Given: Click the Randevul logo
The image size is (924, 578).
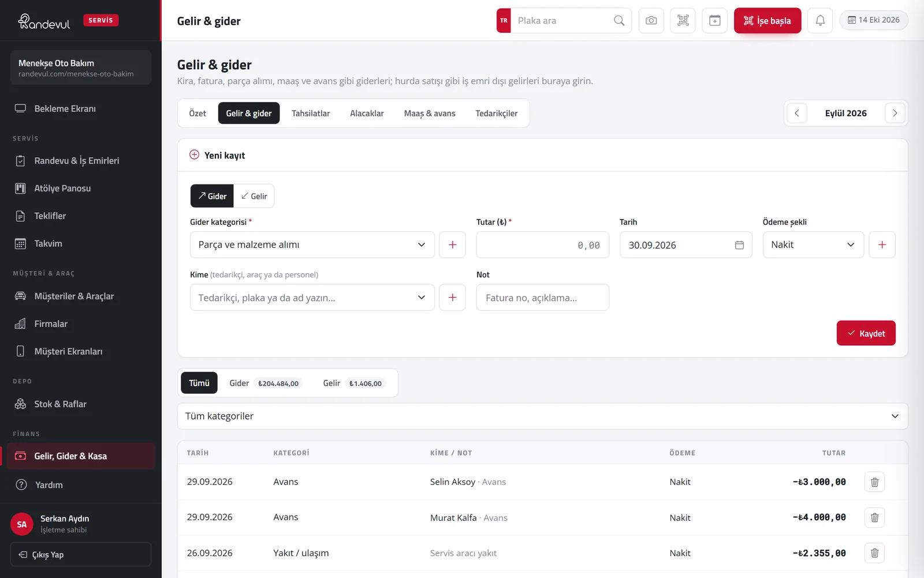Looking at the screenshot, I should pyautogui.click(x=44, y=21).
